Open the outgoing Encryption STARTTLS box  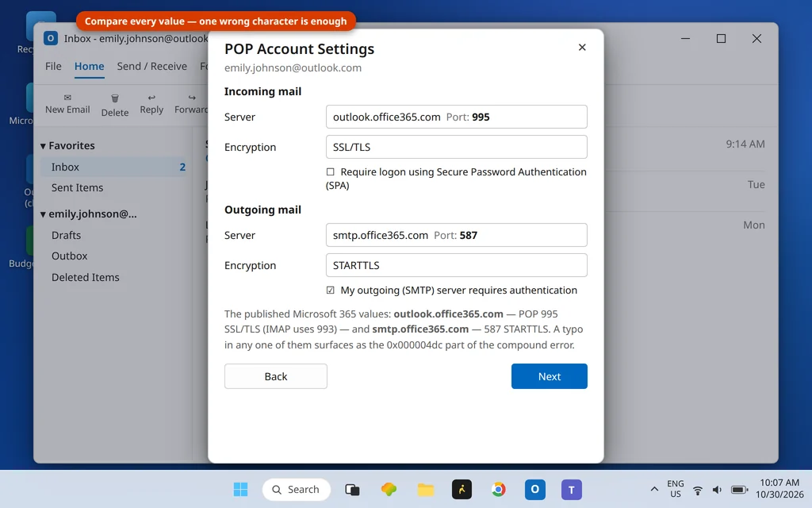coord(456,265)
